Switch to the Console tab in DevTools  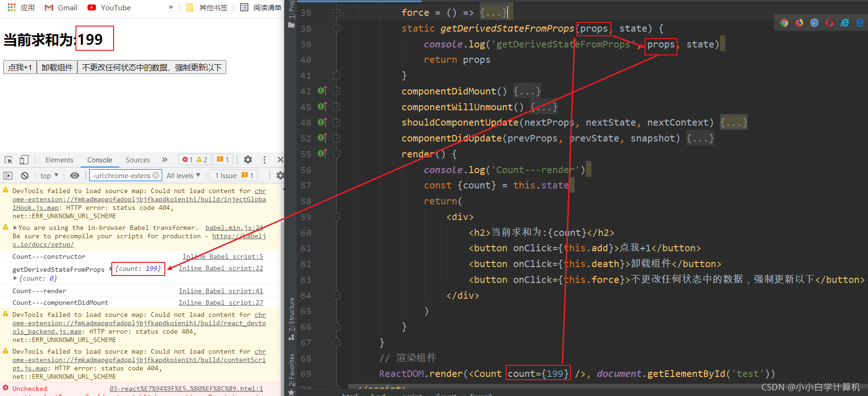point(100,160)
